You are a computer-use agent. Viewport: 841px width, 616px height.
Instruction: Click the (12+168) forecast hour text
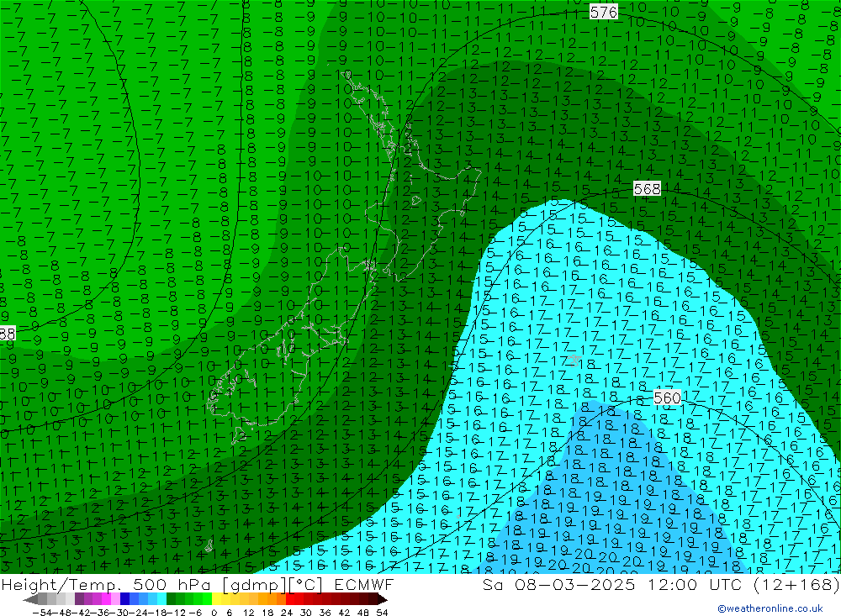tap(796, 584)
